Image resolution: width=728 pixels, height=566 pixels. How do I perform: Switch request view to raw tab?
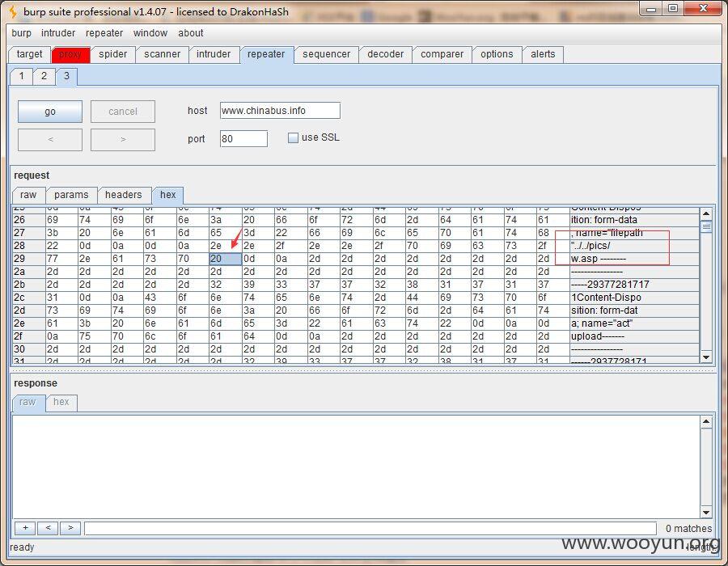28,195
